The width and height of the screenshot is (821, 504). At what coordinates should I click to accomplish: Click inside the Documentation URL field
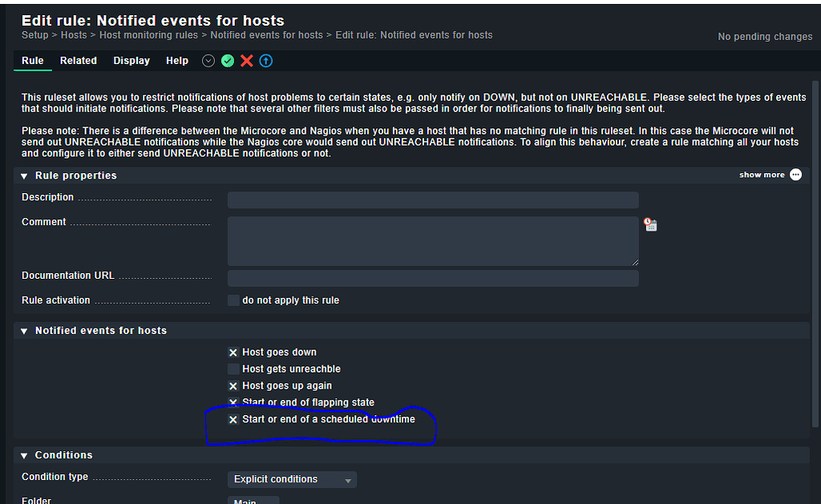[x=433, y=278]
